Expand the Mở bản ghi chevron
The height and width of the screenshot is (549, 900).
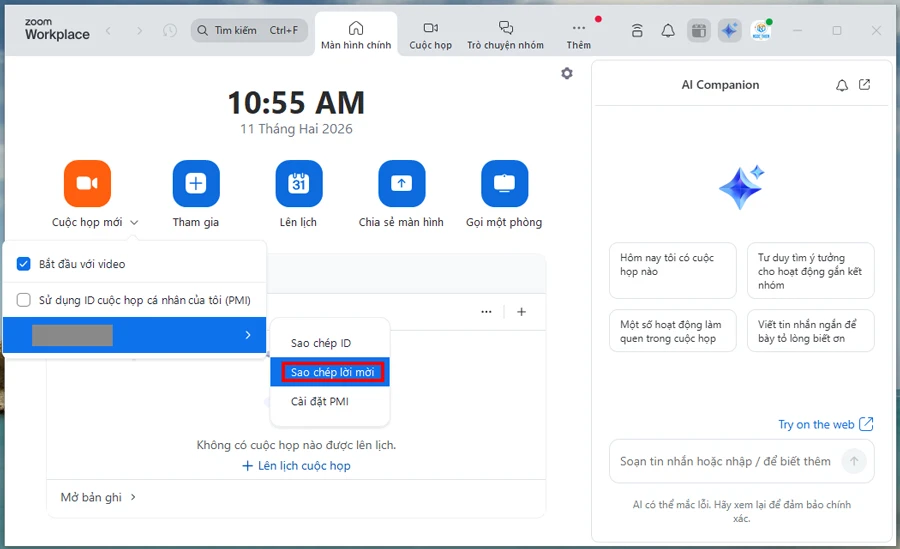[x=133, y=497]
